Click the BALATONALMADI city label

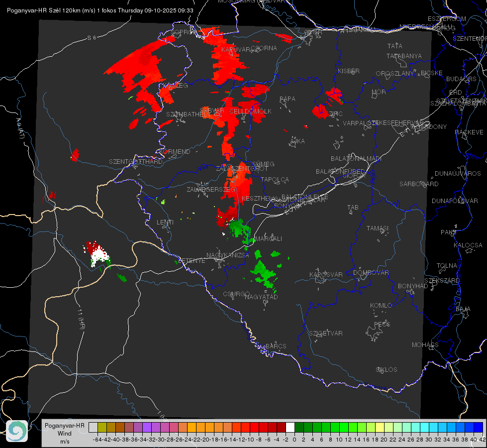[x=356, y=159]
